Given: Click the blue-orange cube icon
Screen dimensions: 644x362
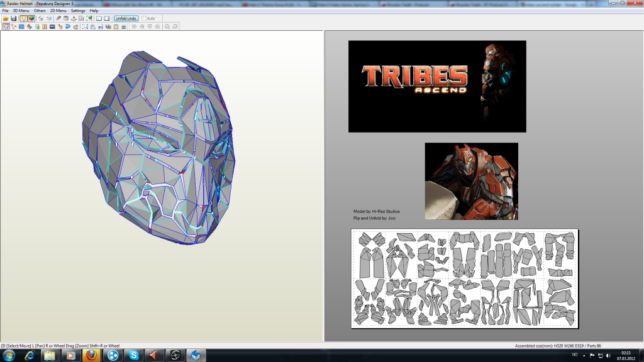Looking at the screenshot, I should [x=49, y=18].
